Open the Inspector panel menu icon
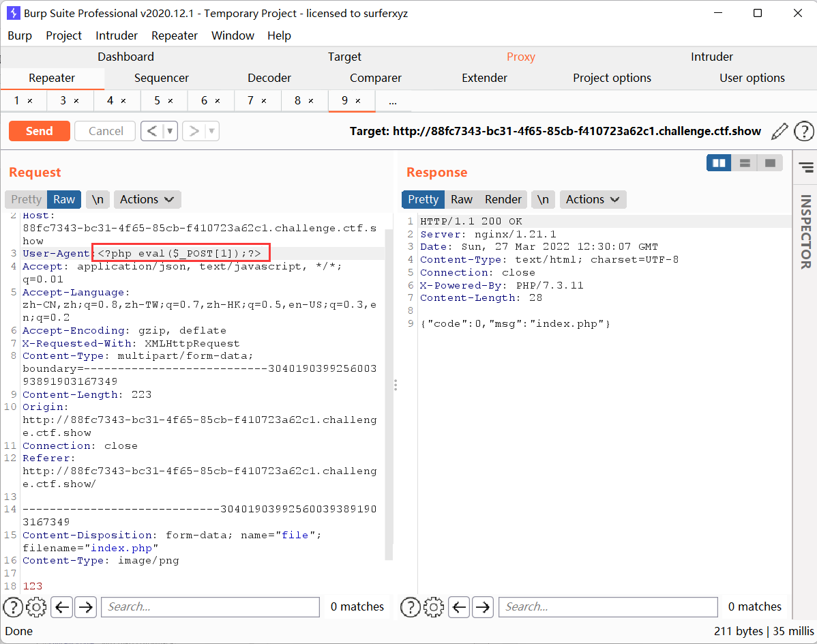The image size is (817, 644). click(x=805, y=167)
